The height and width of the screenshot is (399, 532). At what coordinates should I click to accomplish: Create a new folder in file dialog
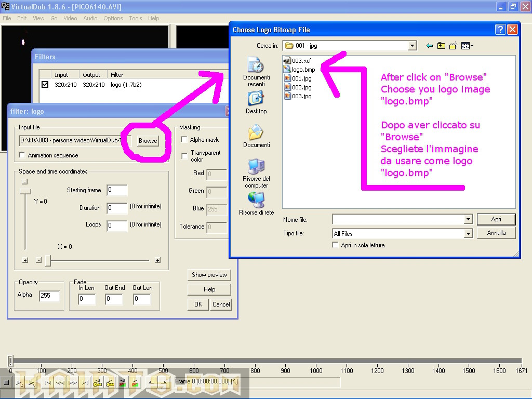pyautogui.click(x=453, y=46)
